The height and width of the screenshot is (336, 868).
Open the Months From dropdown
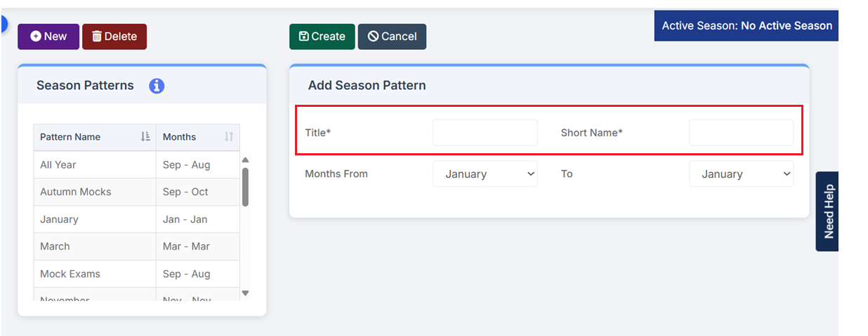(485, 174)
